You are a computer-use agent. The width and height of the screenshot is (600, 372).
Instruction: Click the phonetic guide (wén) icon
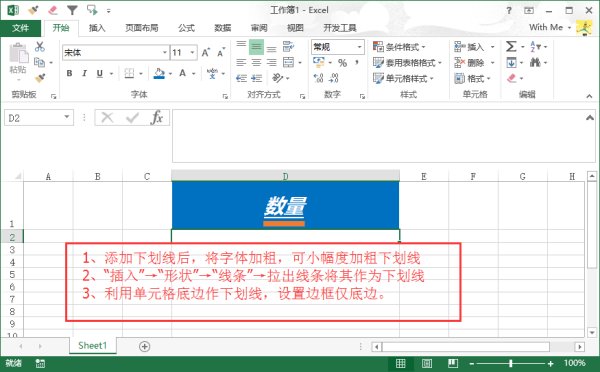212,73
